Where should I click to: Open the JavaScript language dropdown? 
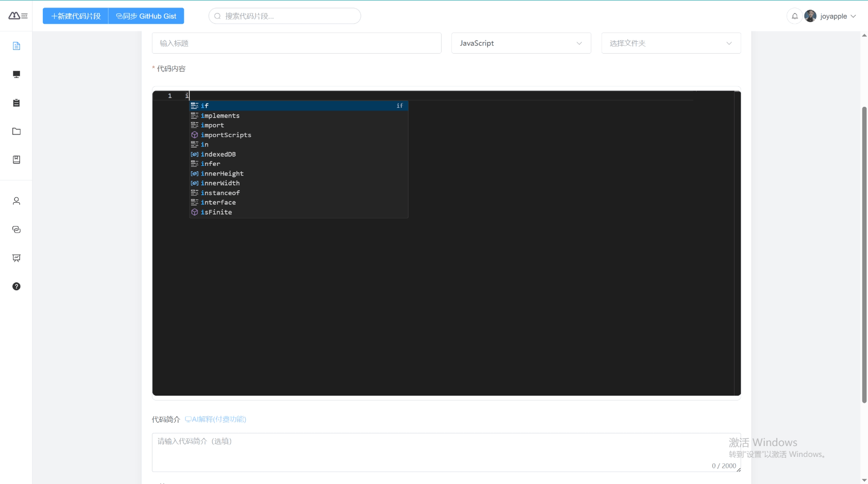point(521,43)
